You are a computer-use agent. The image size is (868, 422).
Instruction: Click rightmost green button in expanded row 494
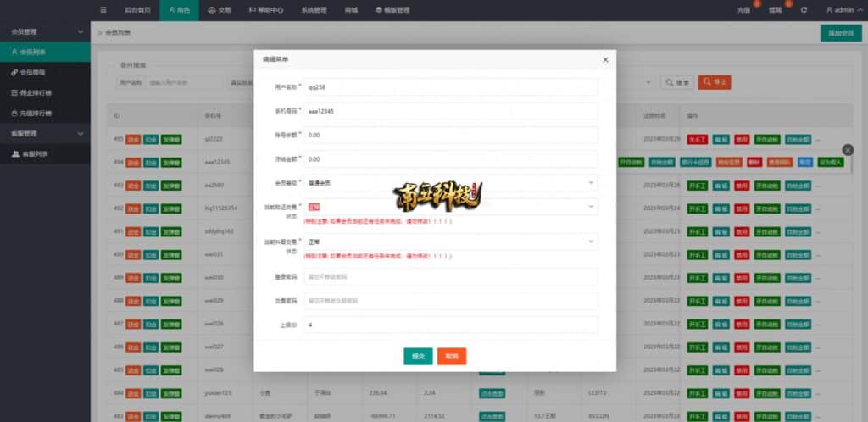pos(831,162)
